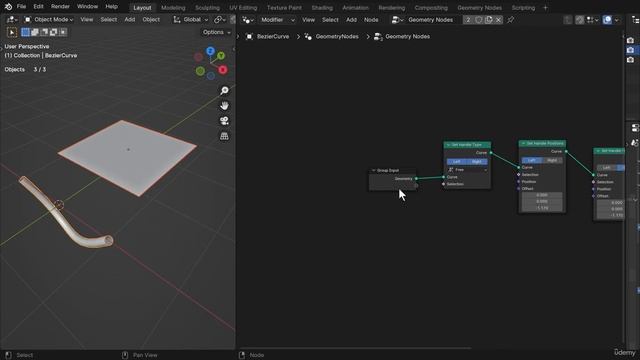
Task: Toggle the node editor overlay button
Action: 607,20
